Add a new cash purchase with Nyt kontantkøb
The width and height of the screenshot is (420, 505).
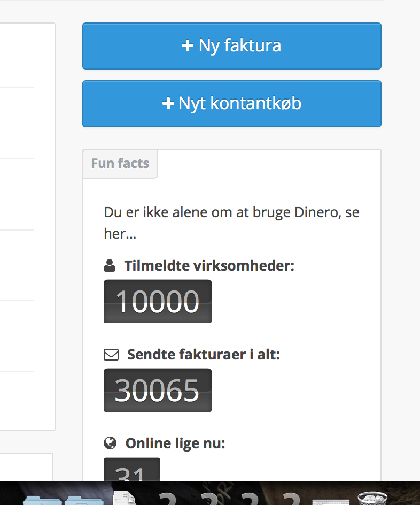click(232, 103)
